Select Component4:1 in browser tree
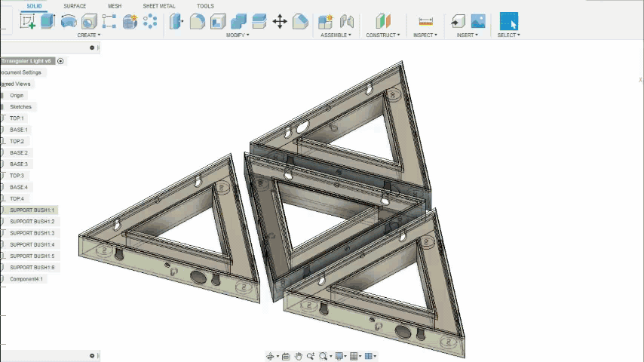Screen dimensions: 644x362 [x=26, y=279]
